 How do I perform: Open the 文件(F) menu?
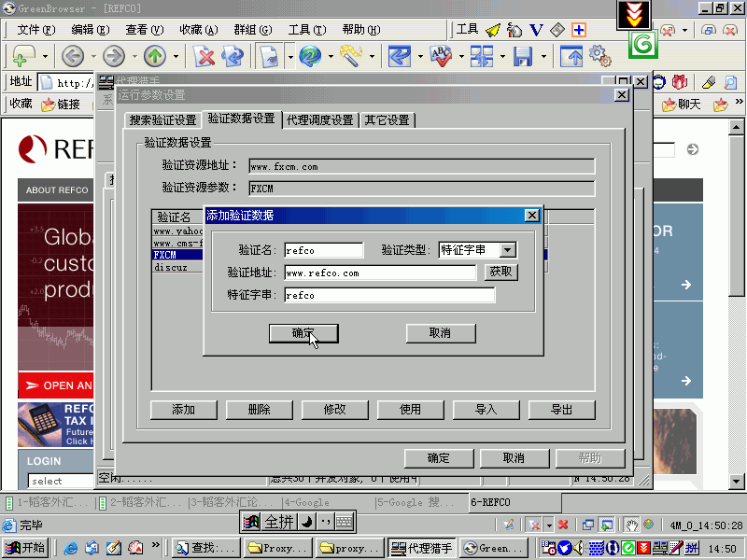35,30
